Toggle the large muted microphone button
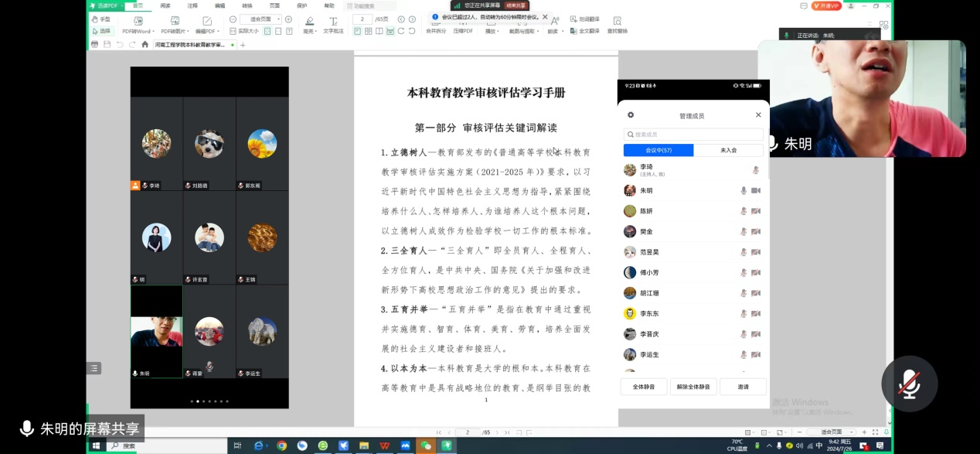980x454 pixels. tap(910, 384)
